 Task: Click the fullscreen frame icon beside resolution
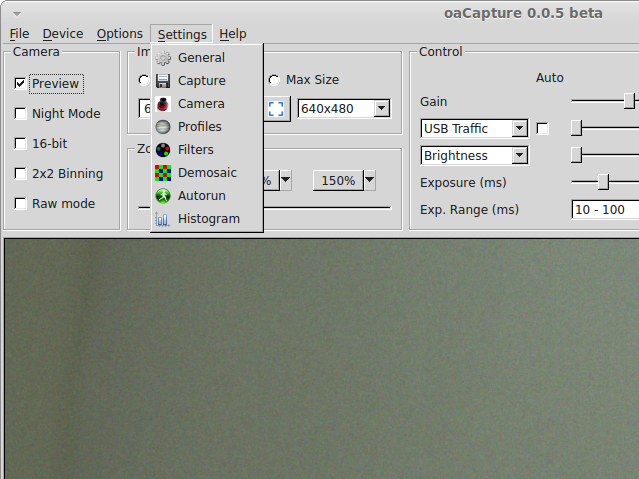[x=277, y=109]
